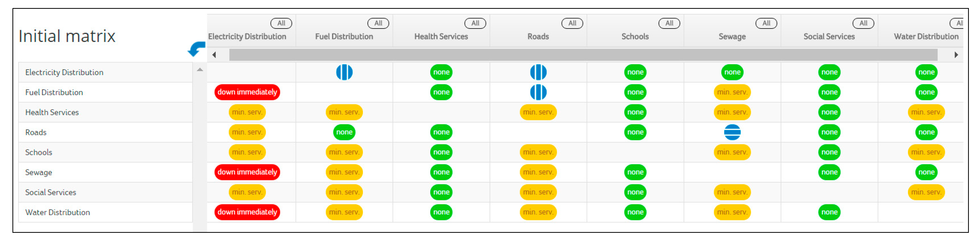The width and height of the screenshot is (980, 246).
Task: Click 'min. serv.' cell in Roads row, Electricity column
Action: tap(247, 132)
